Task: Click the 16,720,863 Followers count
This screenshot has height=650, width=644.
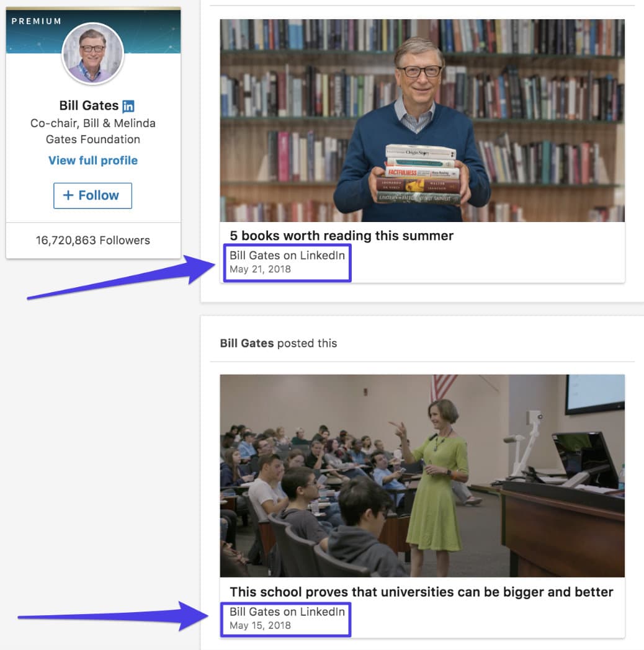Action: [92, 240]
